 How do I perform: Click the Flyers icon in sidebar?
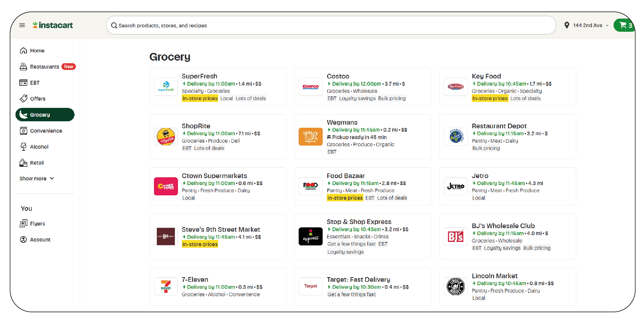click(23, 223)
